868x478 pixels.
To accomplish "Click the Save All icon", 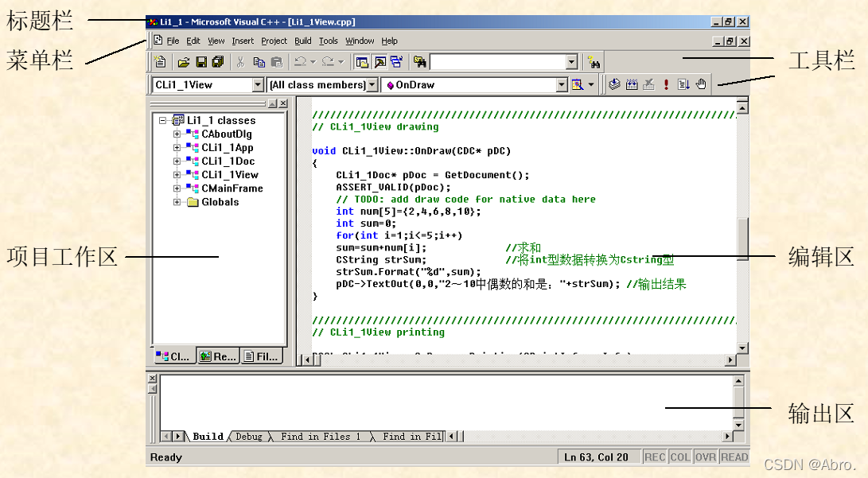I will 218,62.
